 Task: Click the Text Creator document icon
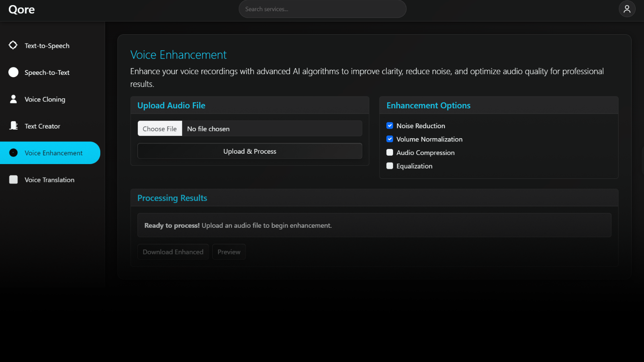tap(14, 126)
